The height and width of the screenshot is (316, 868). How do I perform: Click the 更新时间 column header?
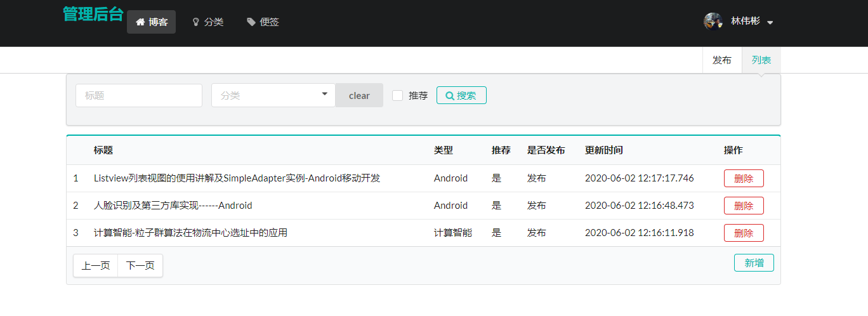pyautogui.click(x=604, y=150)
